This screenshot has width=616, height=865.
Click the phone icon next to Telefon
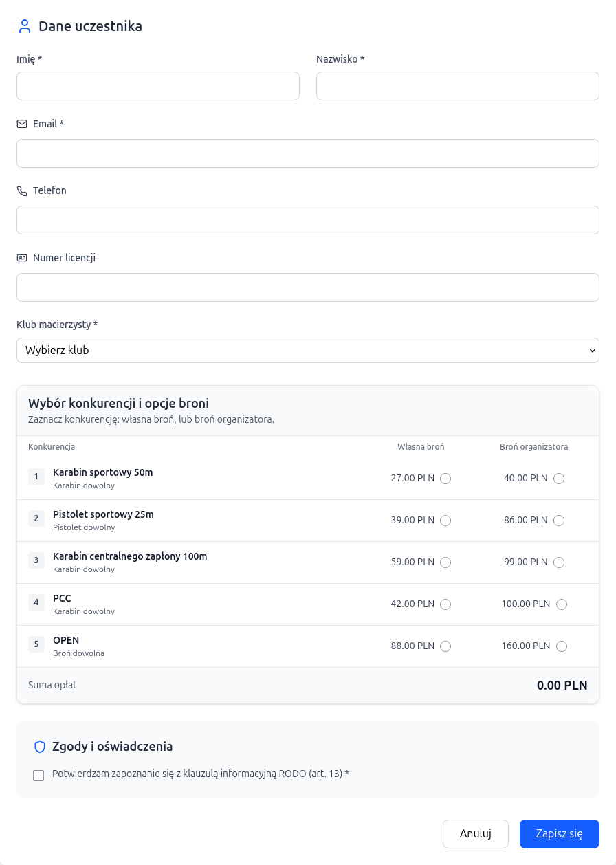(x=22, y=191)
